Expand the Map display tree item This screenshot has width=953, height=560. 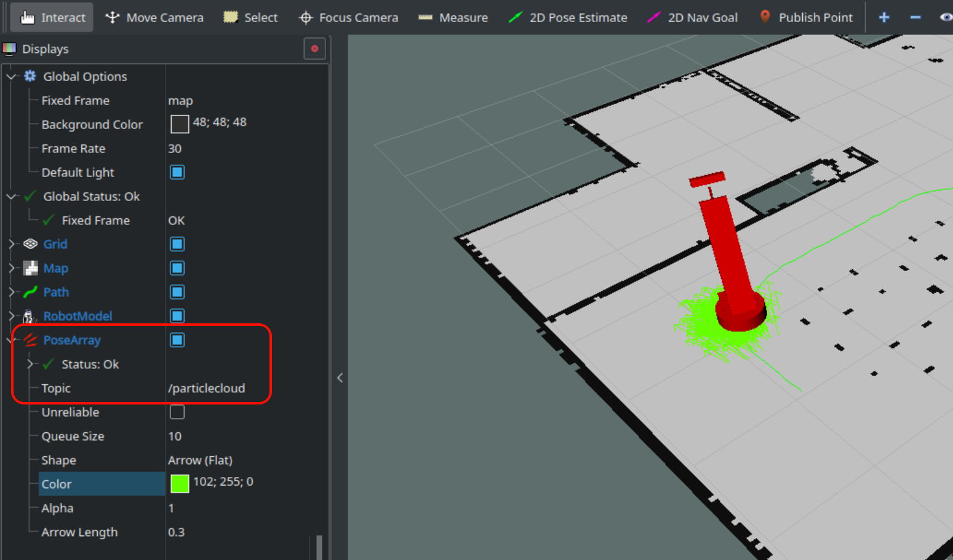[11, 268]
